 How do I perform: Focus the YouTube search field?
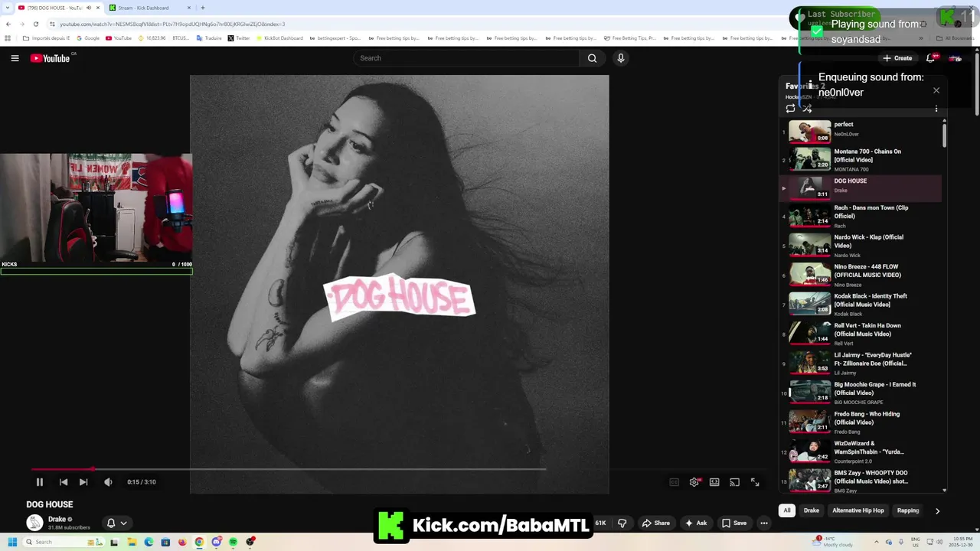467,58
